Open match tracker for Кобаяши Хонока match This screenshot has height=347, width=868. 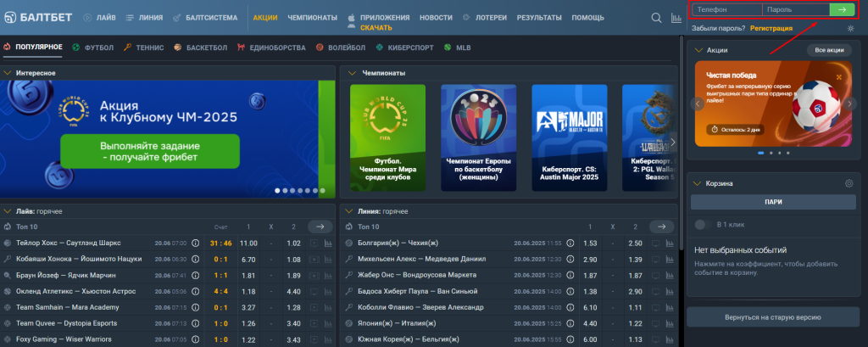coord(314,259)
